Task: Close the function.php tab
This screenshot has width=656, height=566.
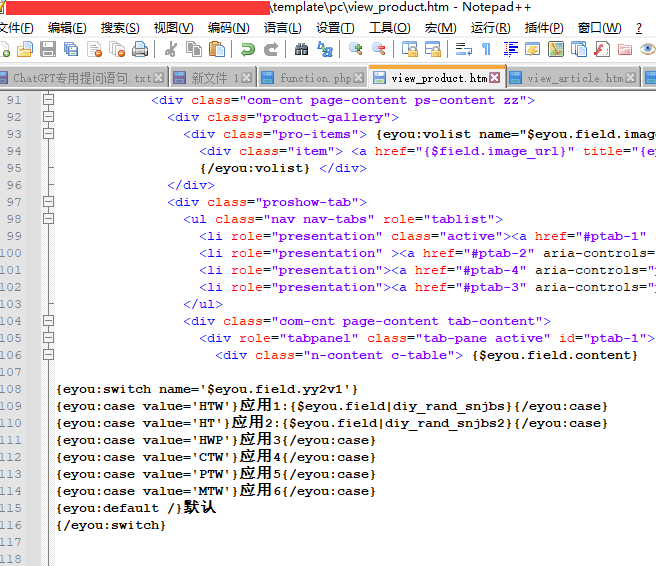Action: click(x=359, y=78)
